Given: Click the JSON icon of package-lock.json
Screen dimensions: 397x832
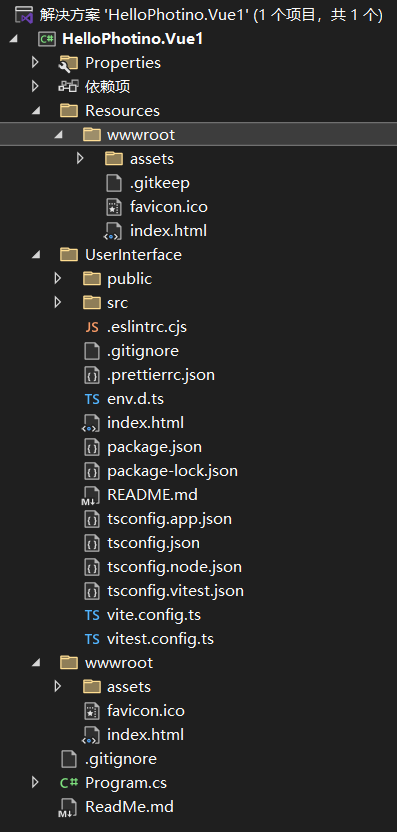Looking at the screenshot, I should coord(92,471).
